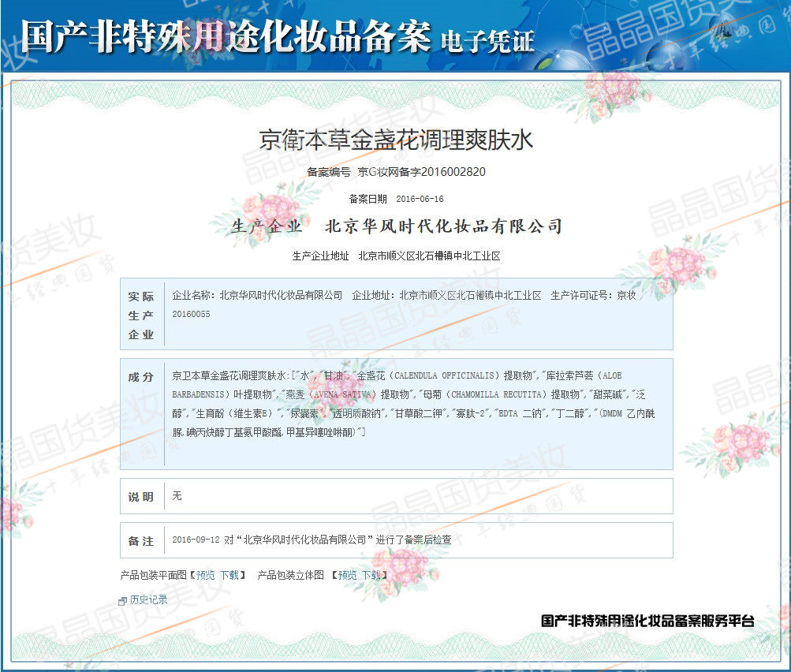Click the page header 国产非特殊用途化妆品备案
Viewport: 791px width, 672px height.
coord(226,36)
